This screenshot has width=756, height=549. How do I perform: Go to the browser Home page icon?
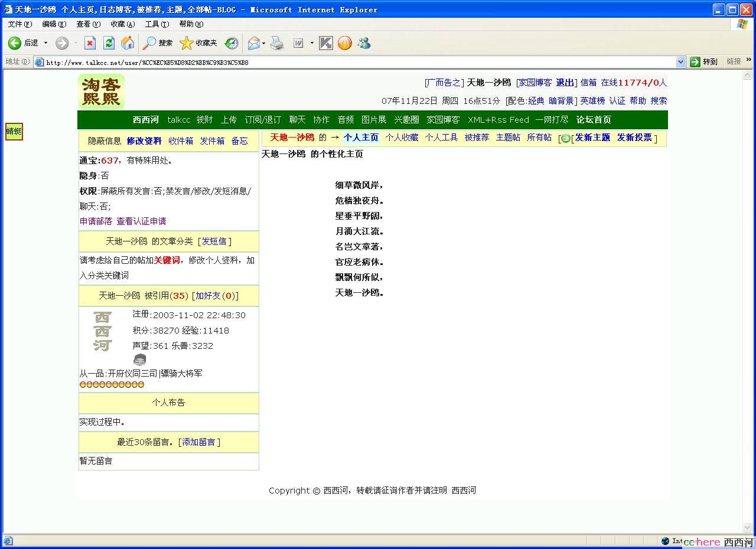[128, 43]
